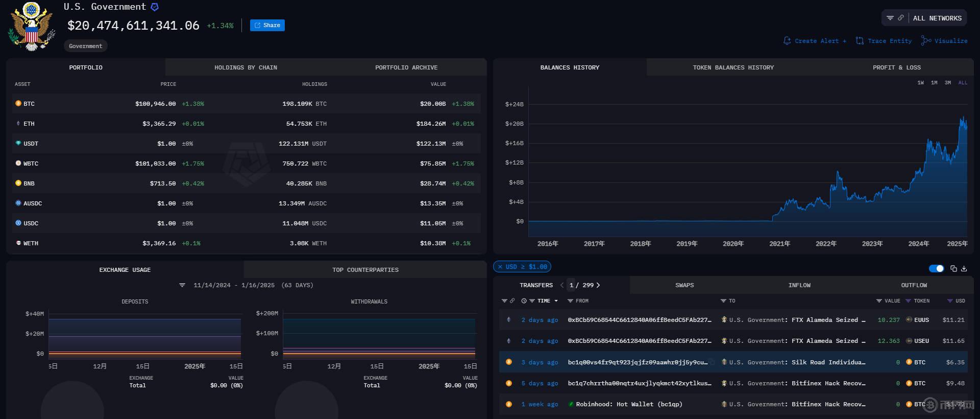
Task: Select the TOKEN BALANCES HISTORY tab
Action: (733, 67)
